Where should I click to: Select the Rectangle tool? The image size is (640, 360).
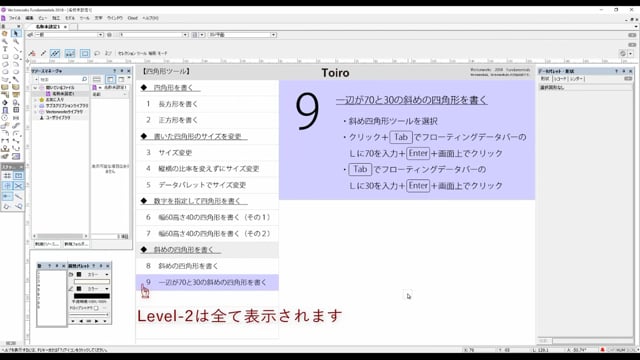click(5, 57)
